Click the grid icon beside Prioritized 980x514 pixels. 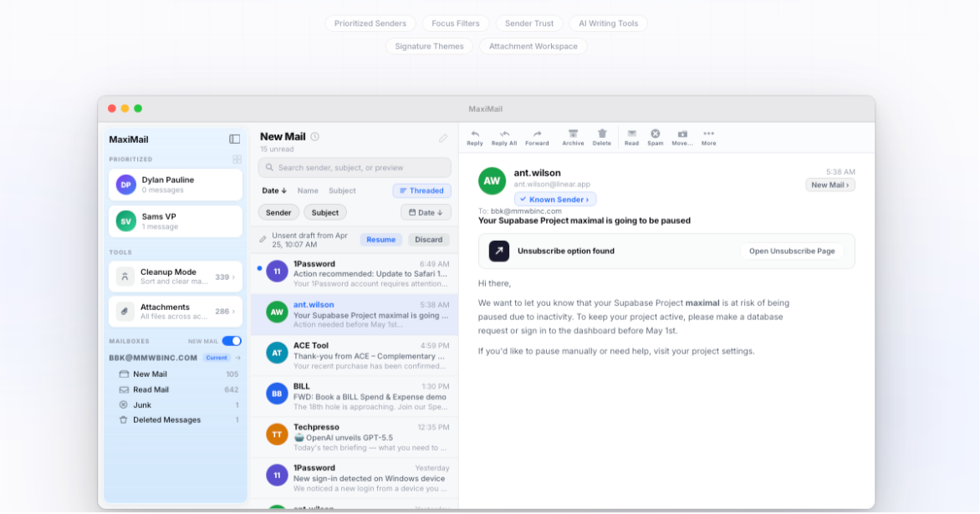point(237,160)
